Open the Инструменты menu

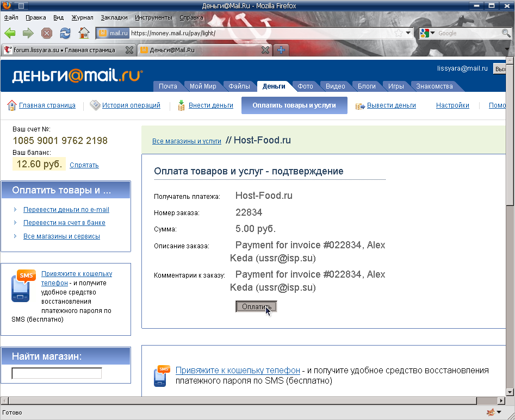click(x=153, y=17)
